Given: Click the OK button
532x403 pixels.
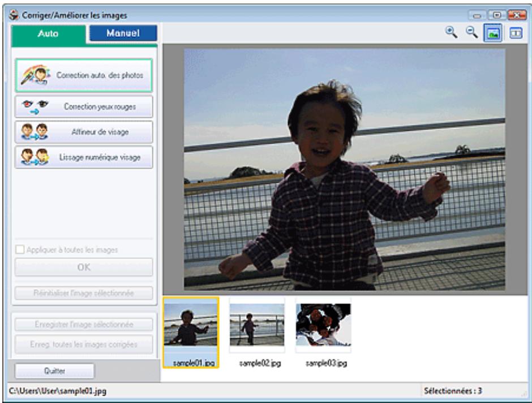Looking at the screenshot, I should (x=84, y=267).
